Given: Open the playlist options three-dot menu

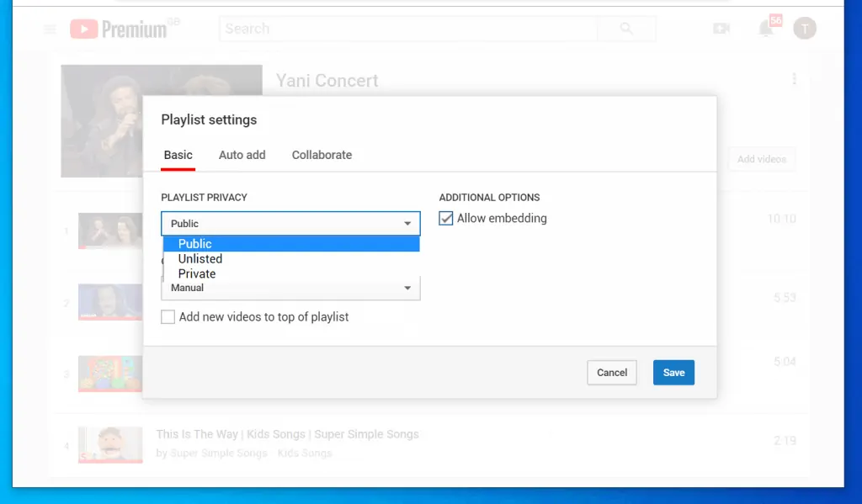Looking at the screenshot, I should pyautogui.click(x=795, y=78).
